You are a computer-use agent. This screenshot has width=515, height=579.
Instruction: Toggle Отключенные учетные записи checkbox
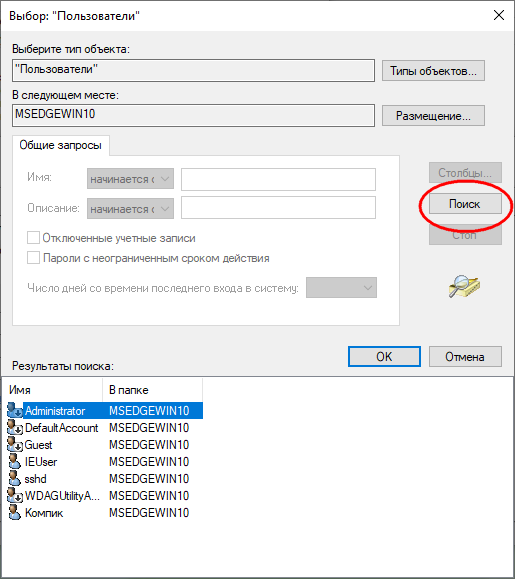[x=33, y=238]
